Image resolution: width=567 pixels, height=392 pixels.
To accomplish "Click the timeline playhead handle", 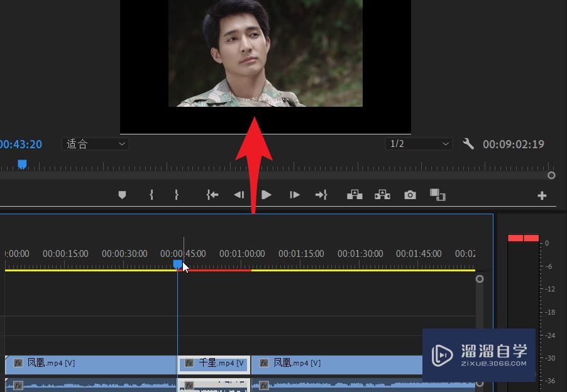I will [177, 264].
